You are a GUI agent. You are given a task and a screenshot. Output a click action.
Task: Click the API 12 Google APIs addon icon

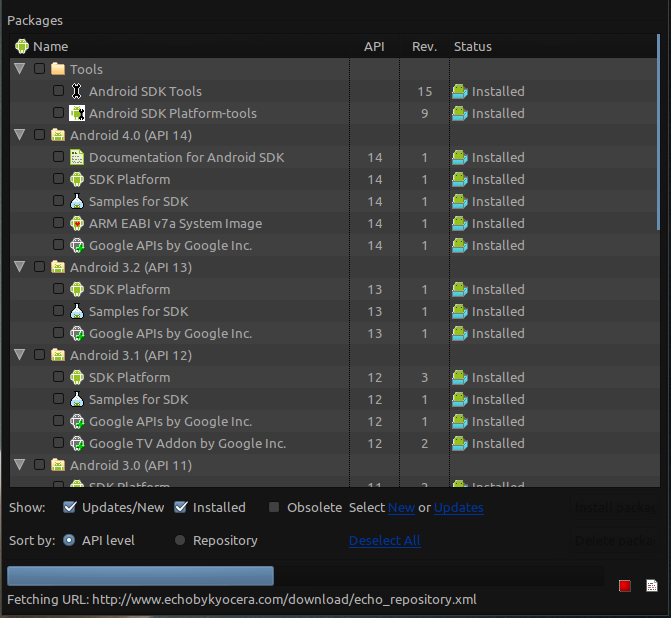[x=77, y=422]
